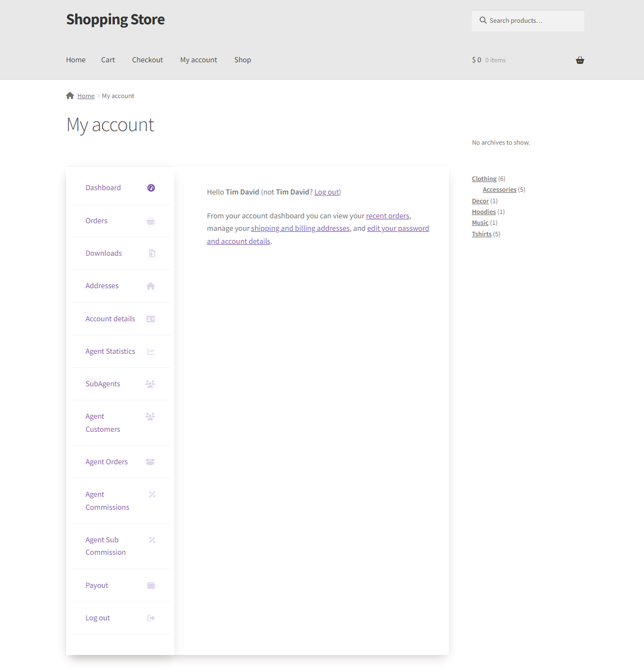View Agent Statistics in sidebar
Screen dimensions: 644x668
(x=120, y=352)
